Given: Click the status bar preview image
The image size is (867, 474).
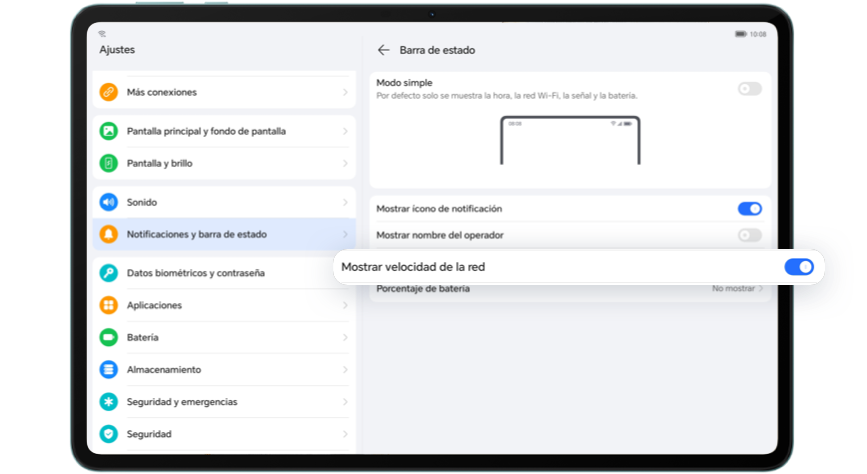Looking at the screenshot, I should tap(570, 140).
